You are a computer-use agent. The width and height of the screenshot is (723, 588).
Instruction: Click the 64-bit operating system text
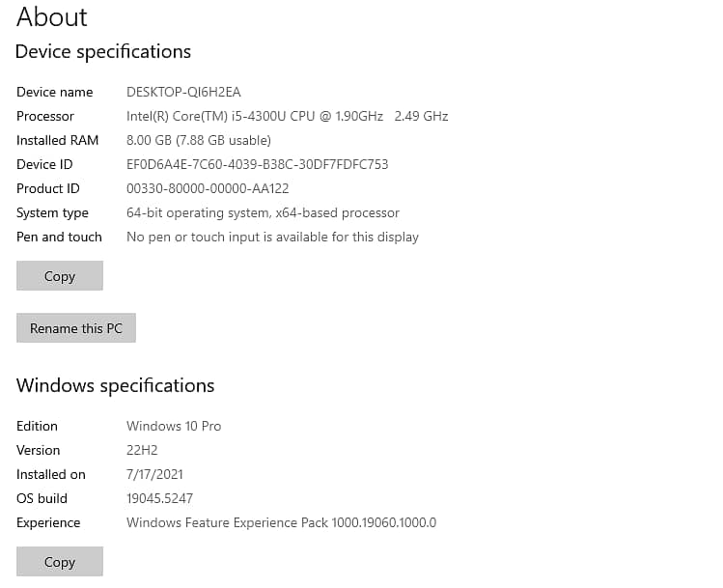tap(263, 213)
